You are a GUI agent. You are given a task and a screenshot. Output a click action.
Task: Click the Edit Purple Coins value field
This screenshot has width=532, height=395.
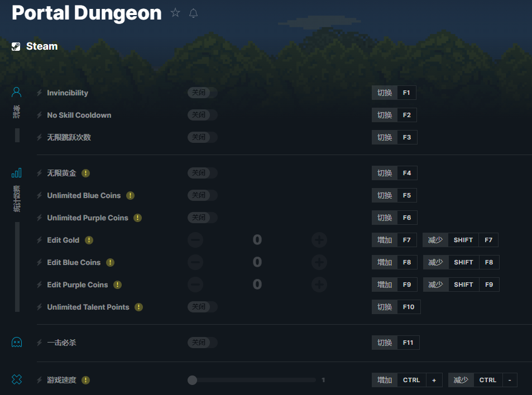point(257,285)
